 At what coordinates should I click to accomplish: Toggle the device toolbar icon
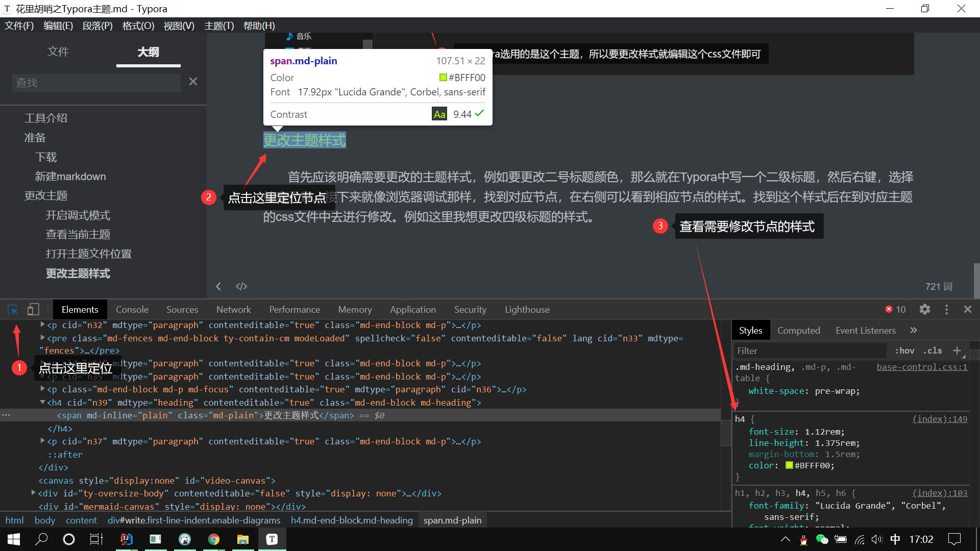pos(33,309)
